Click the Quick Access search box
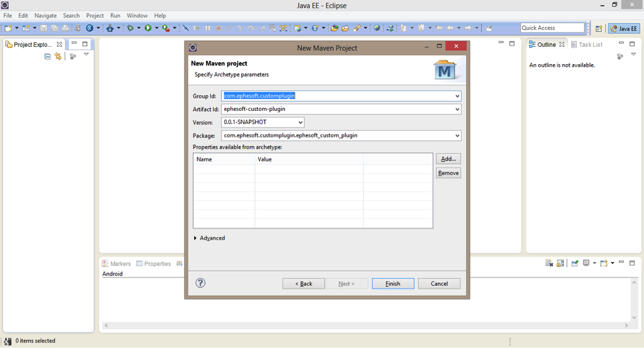Viewport: 644px width, 348px height. 552,28
